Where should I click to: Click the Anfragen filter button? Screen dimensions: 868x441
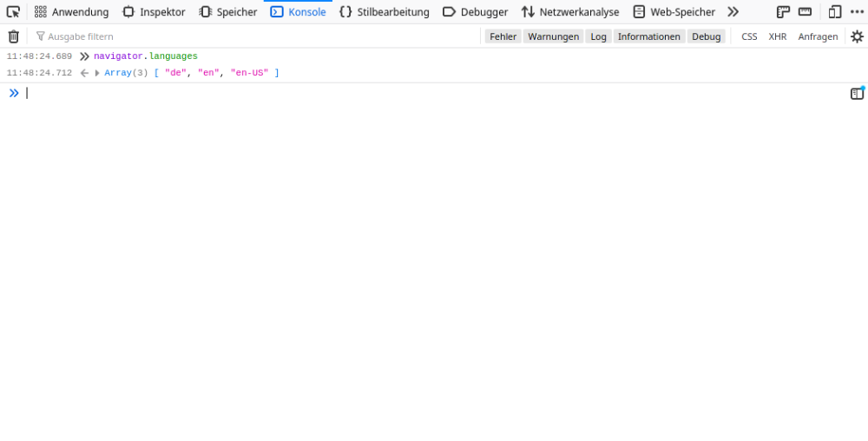pos(818,36)
